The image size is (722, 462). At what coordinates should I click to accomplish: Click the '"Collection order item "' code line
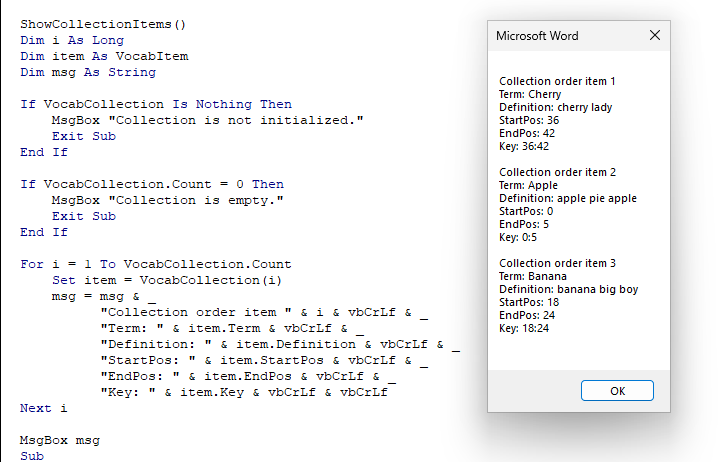(264, 312)
